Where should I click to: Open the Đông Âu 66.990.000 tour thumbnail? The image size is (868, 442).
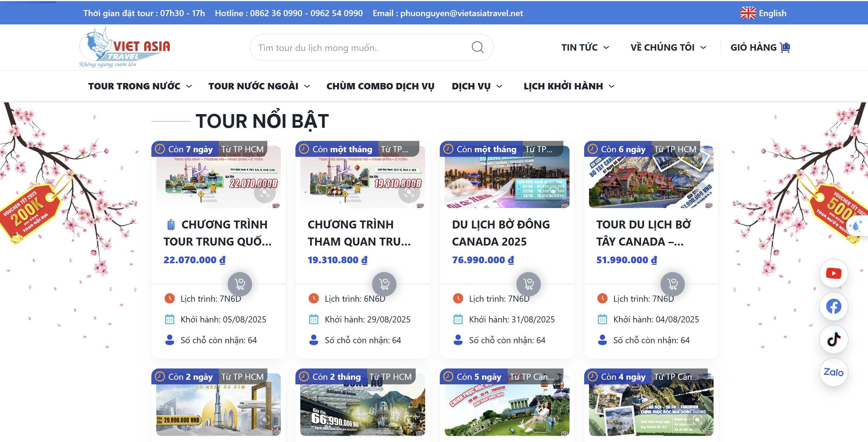click(x=363, y=404)
